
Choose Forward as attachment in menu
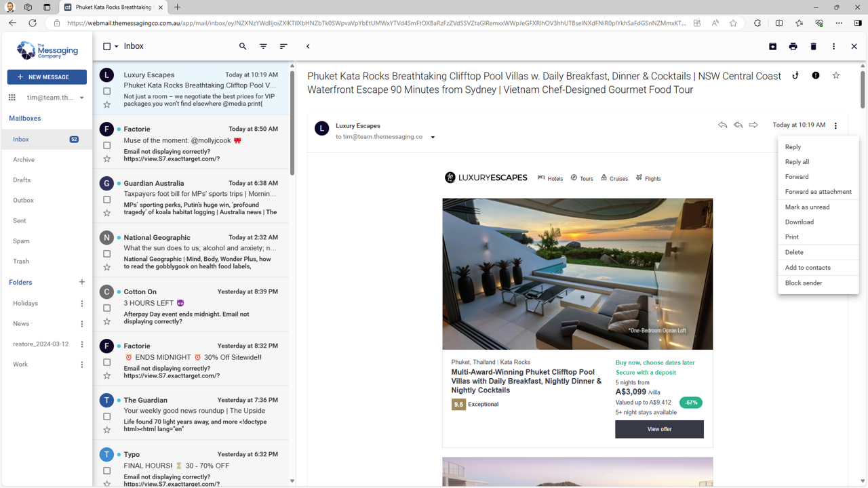click(818, 192)
